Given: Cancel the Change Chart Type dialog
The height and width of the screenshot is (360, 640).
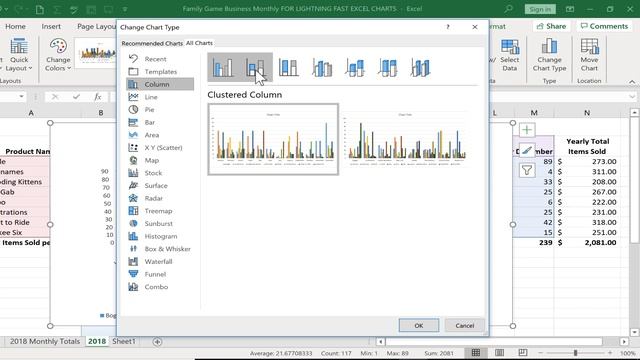Looking at the screenshot, I should [x=464, y=325].
